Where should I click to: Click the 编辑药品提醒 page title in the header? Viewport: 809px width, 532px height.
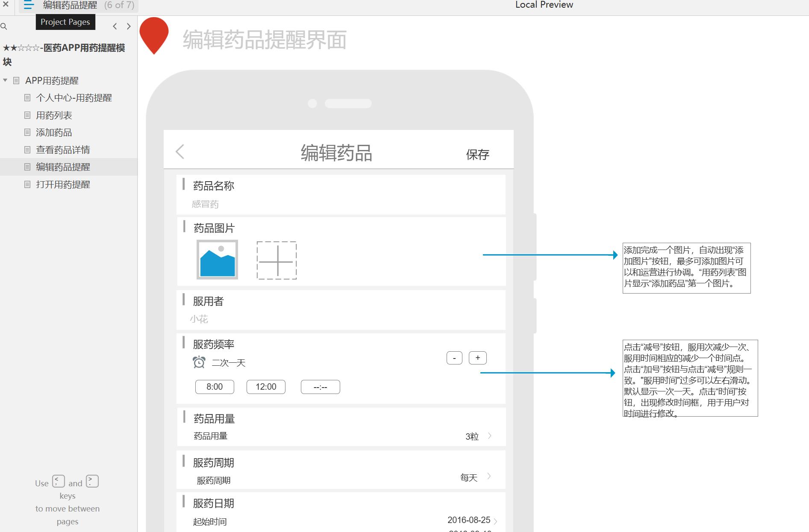tap(70, 5)
